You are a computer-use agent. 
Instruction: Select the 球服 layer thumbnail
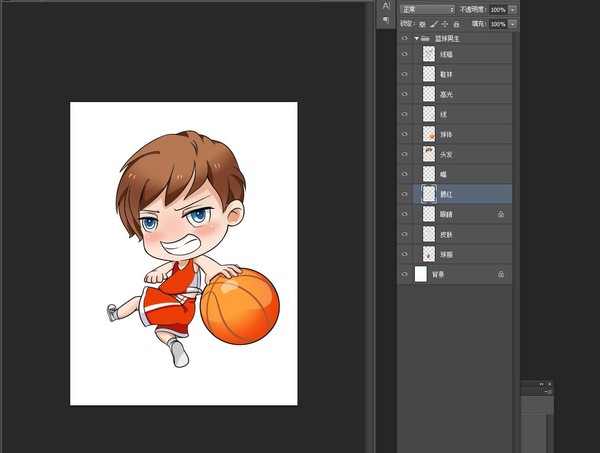(x=429, y=254)
